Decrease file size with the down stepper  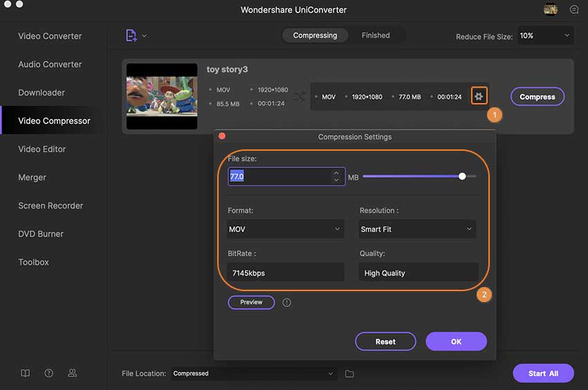point(336,180)
